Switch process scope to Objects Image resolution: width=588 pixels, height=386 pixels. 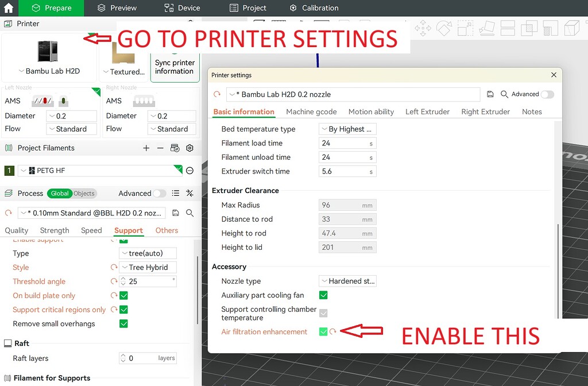84,194
